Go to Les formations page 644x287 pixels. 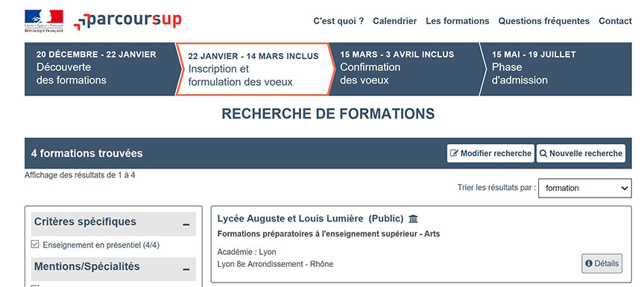pos(458,21)
